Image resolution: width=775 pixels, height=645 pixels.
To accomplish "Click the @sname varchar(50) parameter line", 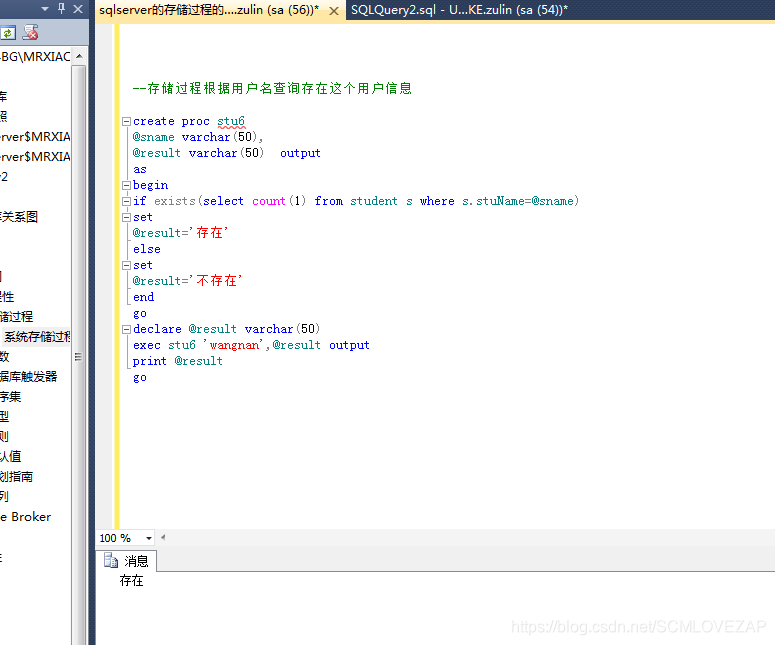I will pyautogui.click(x=198, y=137).
